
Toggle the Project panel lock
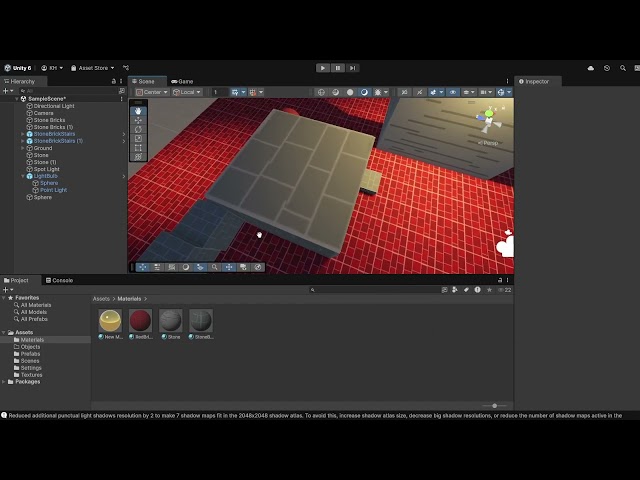coord(500,280)
